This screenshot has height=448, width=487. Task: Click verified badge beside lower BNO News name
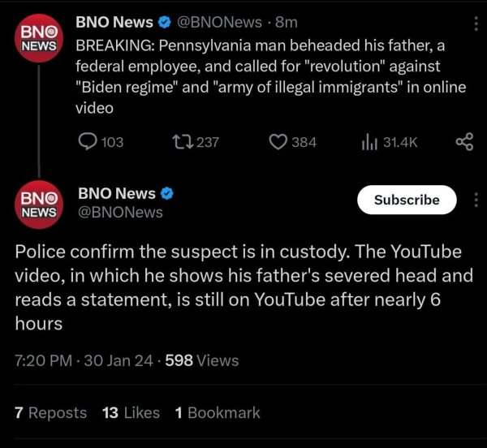166,193
